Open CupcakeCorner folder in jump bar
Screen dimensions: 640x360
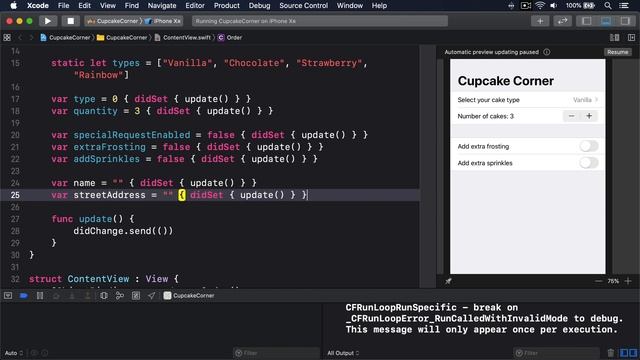tap(122, 38)
